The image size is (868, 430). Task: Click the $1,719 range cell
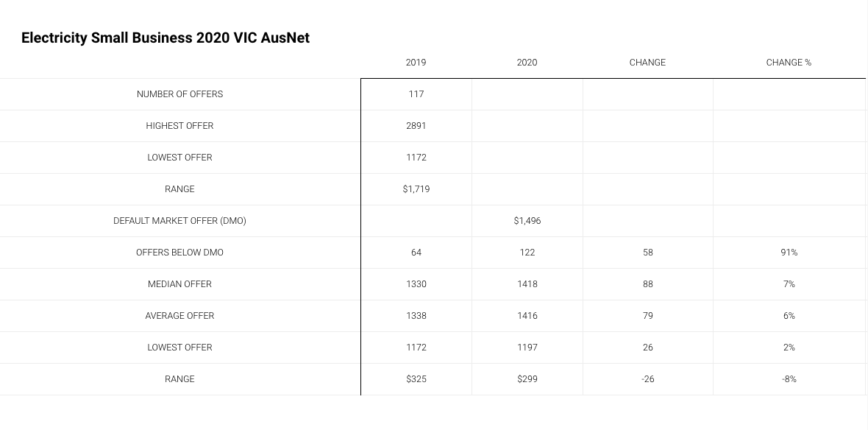(x=416, y=189)
